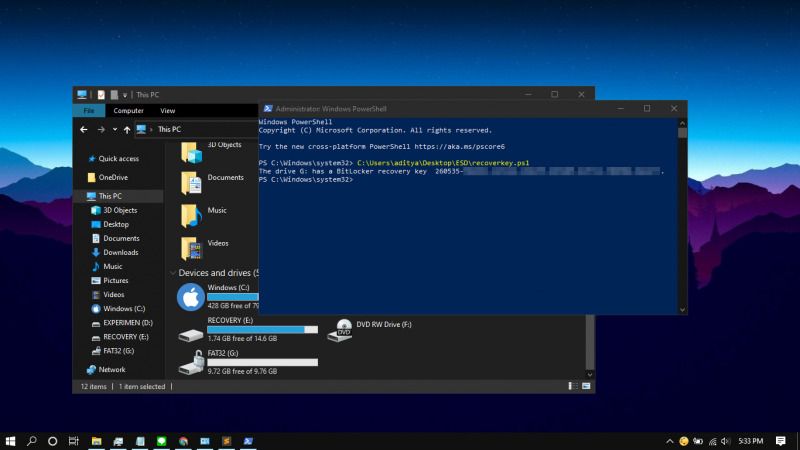This screenshot has width=800, height=450.
Task: Select Quick access in navigation pane
Action: click(118, 159)
